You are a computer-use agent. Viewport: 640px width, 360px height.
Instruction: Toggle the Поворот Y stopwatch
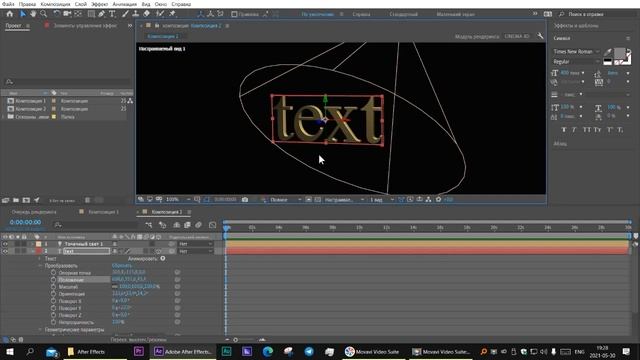click(x=53, y=308)
